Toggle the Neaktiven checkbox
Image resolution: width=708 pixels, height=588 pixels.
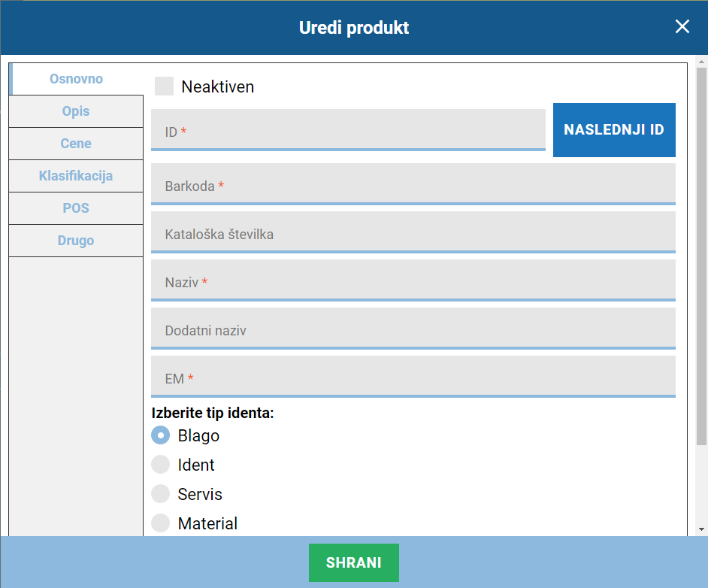(x=164, y=86)
